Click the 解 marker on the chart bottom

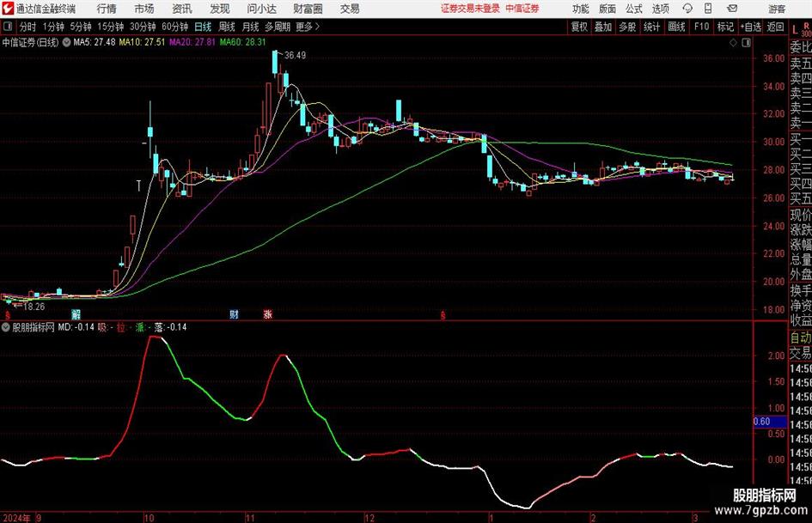click(x=76, y=314)
